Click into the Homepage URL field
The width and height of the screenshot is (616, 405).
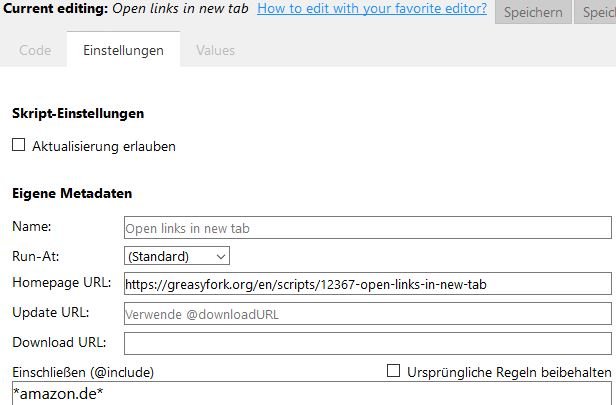pyautogui.click(x=367, y=284)
